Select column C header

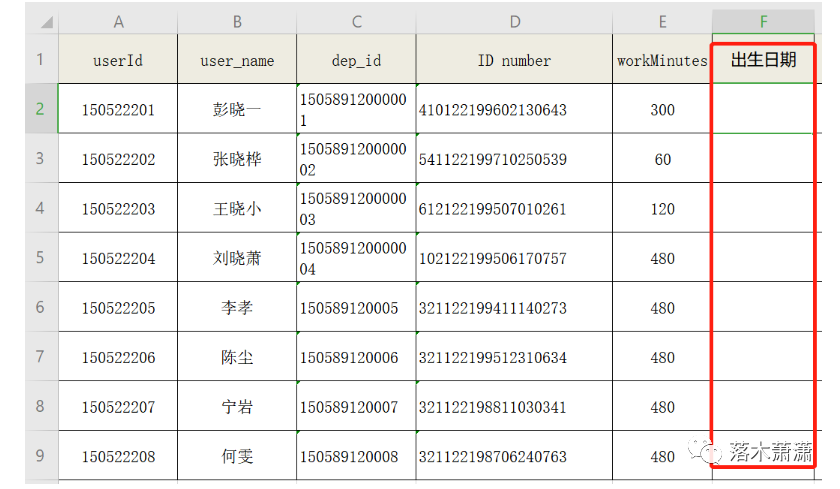[356, 22]
